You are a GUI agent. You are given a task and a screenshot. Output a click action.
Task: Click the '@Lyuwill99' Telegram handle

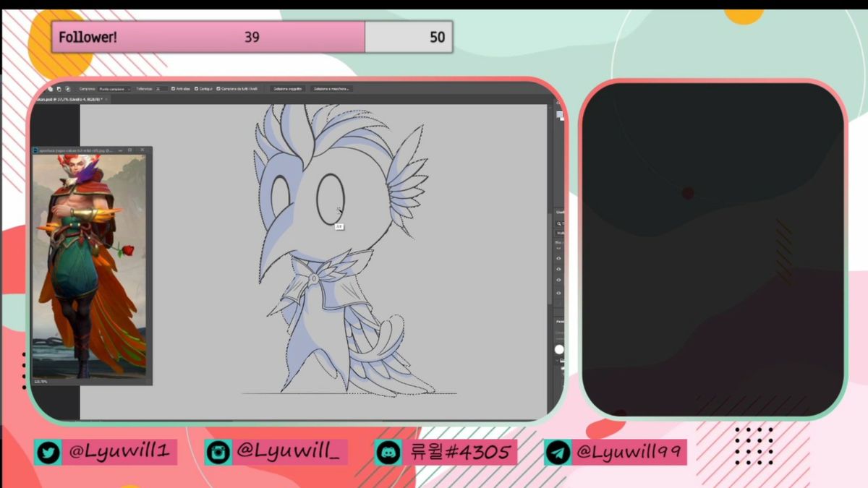(x=630, y=453)
